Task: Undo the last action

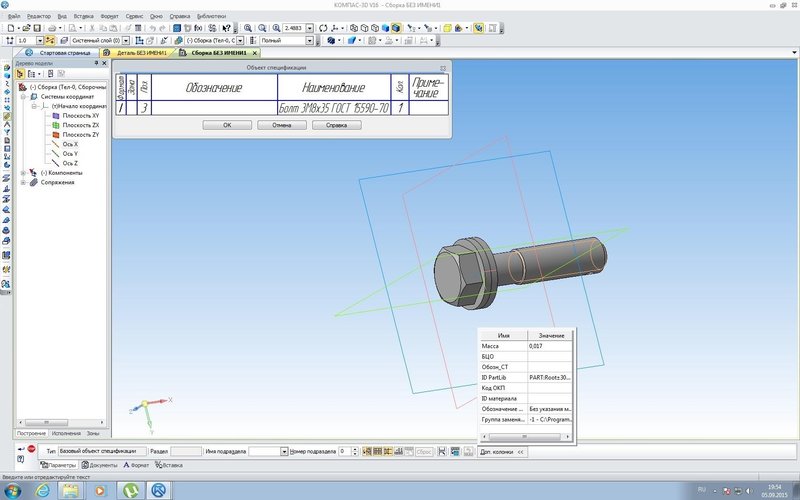Action: pos(153,28)
